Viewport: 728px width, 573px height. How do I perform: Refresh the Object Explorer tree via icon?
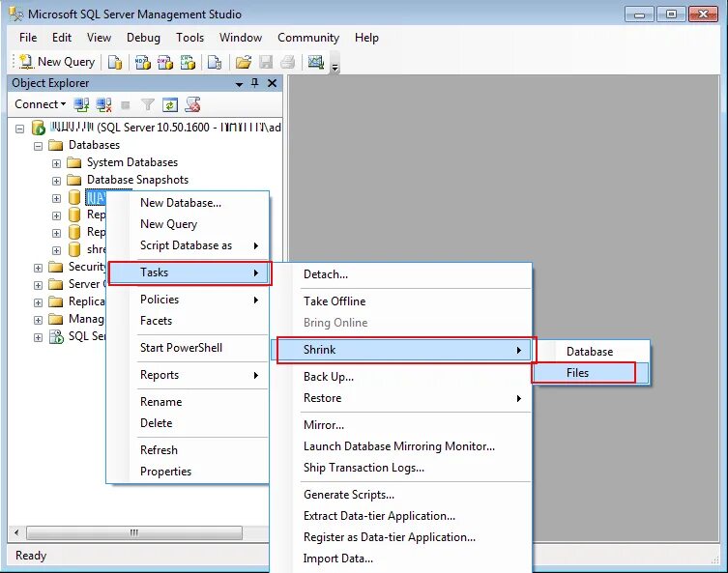tap(170, 105)
